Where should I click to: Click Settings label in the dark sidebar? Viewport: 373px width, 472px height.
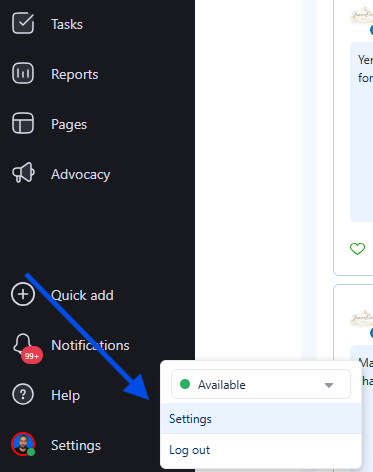coord(76,446)
